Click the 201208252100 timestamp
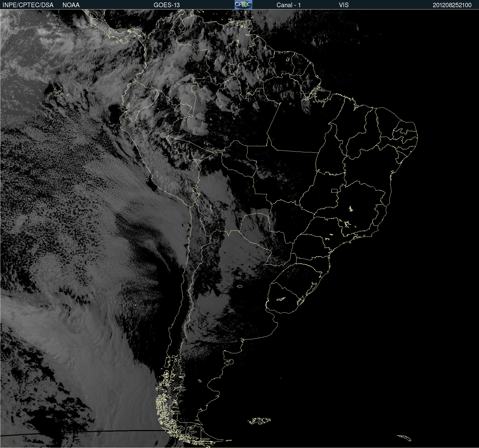Image resolution: width=479 pixels, height=448 pixels. [x=452, y=5]
